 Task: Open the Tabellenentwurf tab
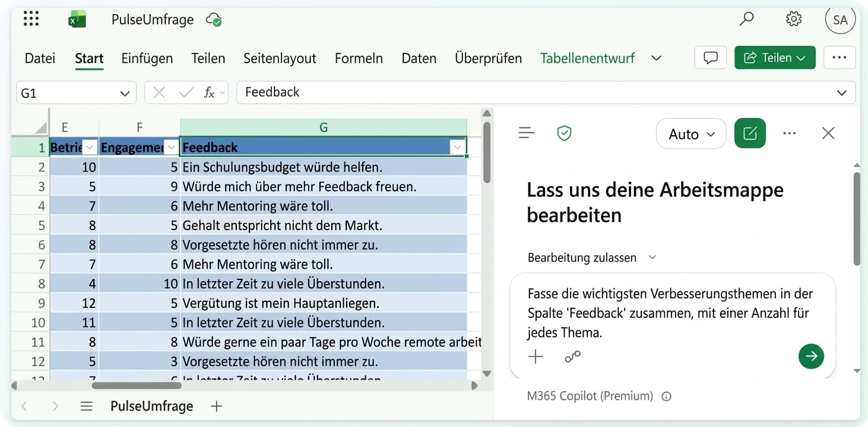(x=587, y=58)
